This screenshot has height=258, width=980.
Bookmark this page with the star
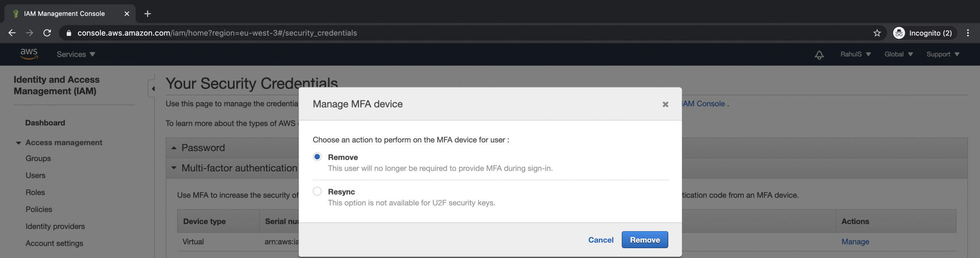click(877, 33)
